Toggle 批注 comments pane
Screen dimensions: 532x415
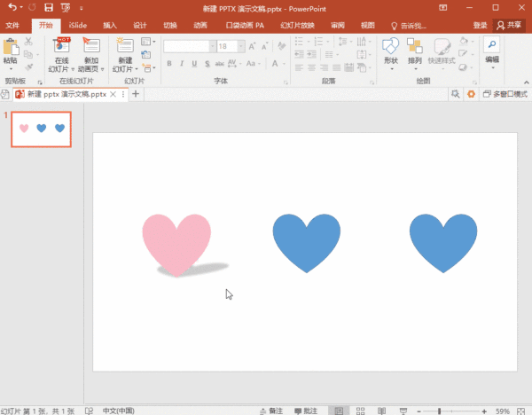click(306, 411)
